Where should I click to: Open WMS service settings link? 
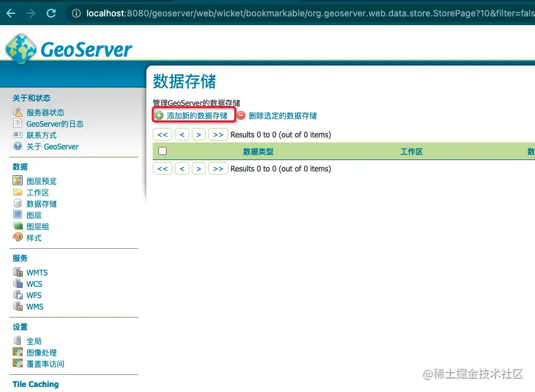pos(35,307)
